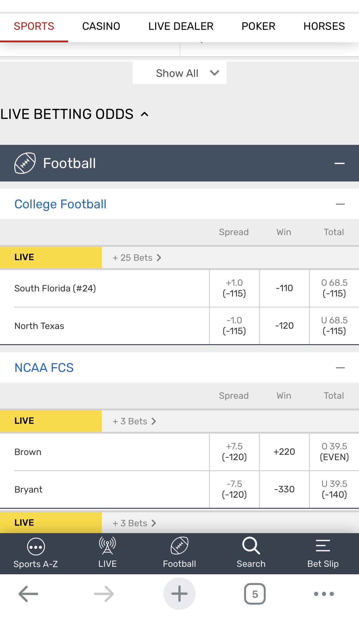The width and height of the screenshot is (359, 644).
Task: Collapse the Live Betting Odds heading
Action: [145, 114]
